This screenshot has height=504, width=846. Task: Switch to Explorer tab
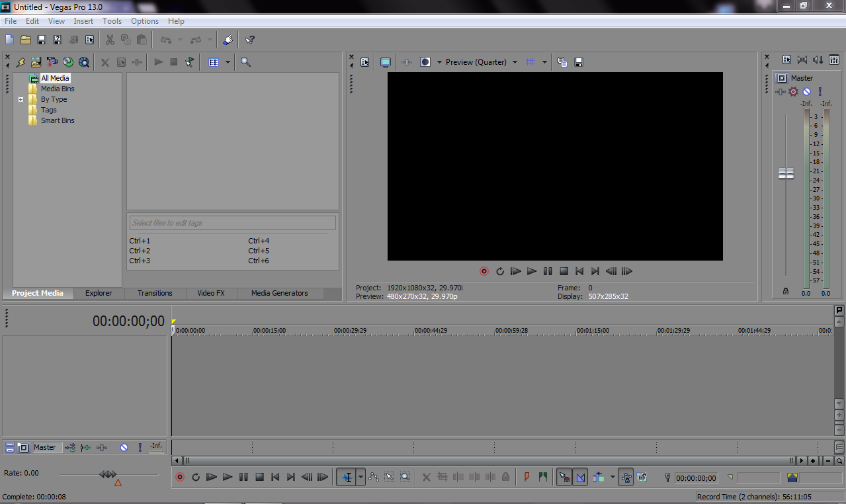pos(99,293)
